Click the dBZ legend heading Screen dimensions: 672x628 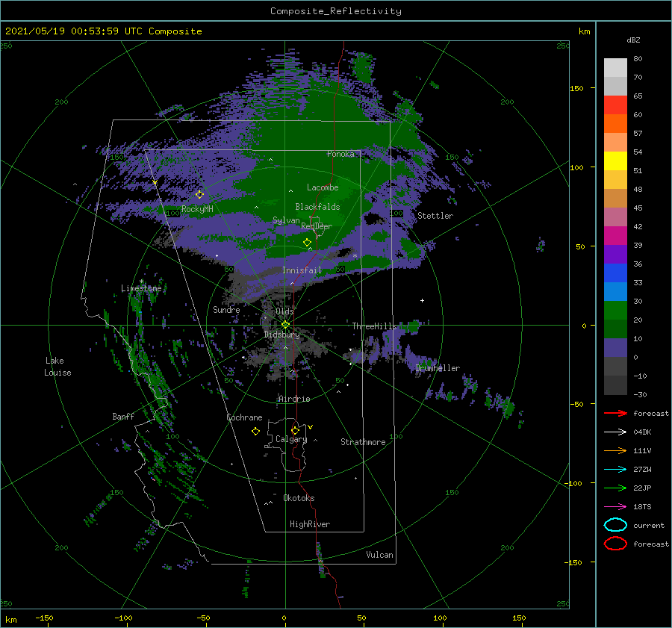[633, 40]
